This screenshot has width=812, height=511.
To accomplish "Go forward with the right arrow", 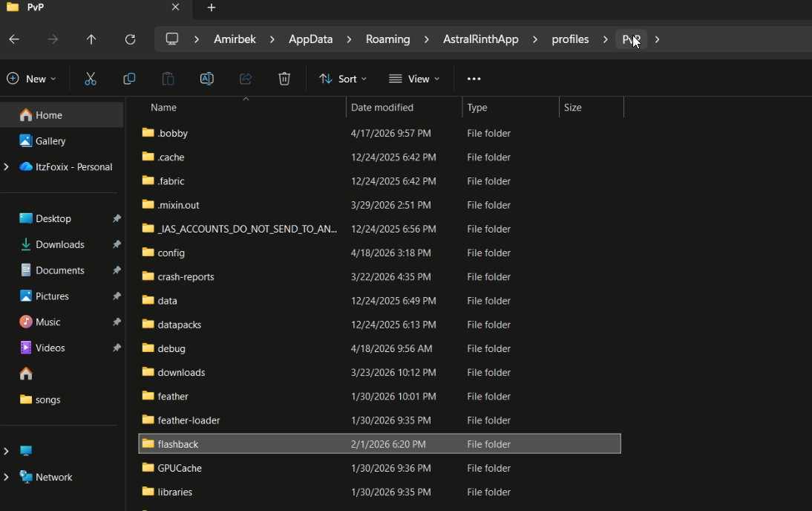I will click(x=52, y=39).
